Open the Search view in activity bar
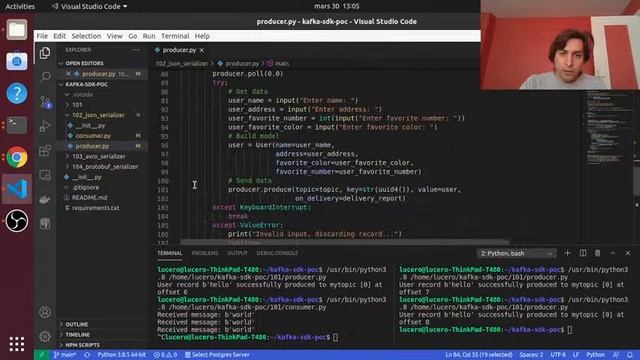 tap(45, 77)
